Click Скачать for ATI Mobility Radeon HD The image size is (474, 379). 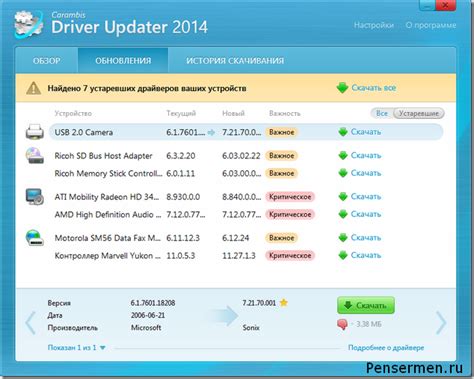366,197
